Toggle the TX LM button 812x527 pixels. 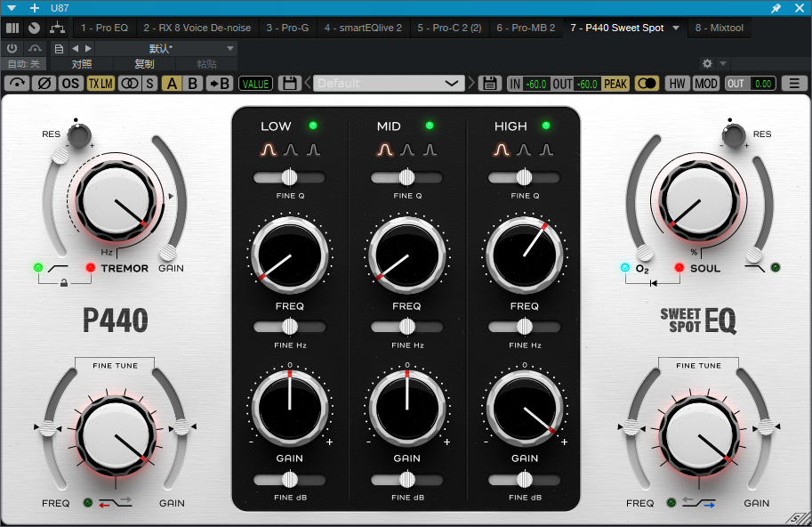[x=100, y=84]
